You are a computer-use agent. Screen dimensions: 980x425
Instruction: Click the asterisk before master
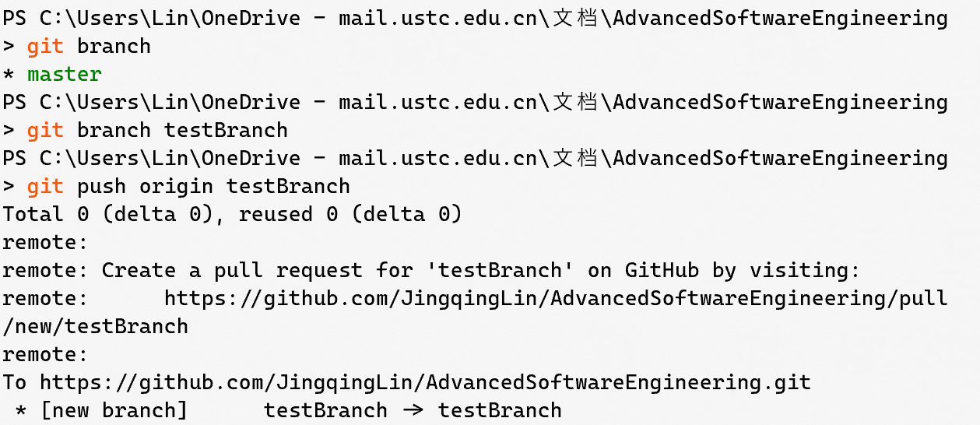point(9,74)
